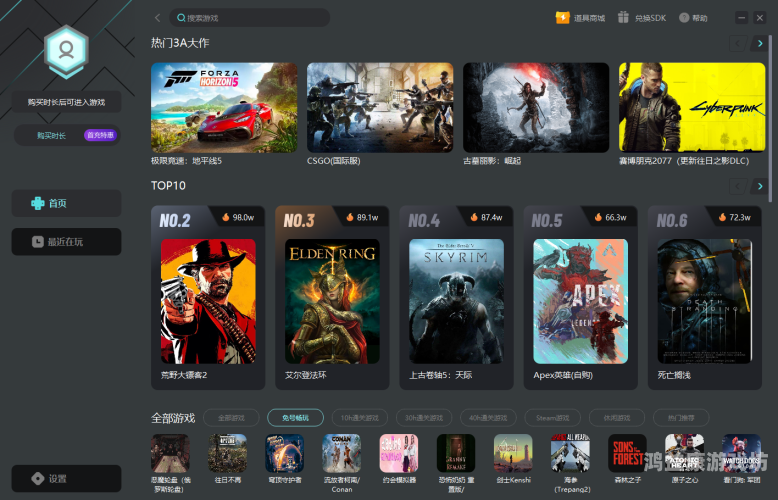Image resolution: width=778 pixels, height=500 pixels.
Task: Open 设置 settings button
Action: (66, 478)
